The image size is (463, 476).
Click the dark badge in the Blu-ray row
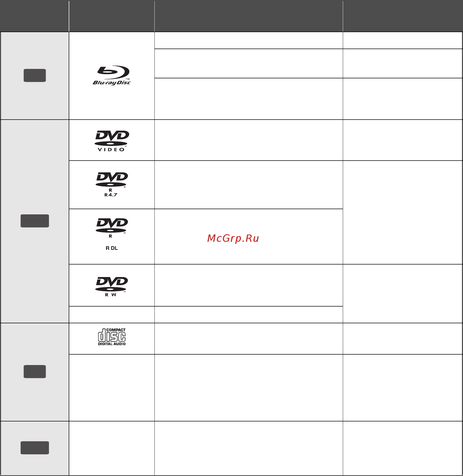click(35, 75)
